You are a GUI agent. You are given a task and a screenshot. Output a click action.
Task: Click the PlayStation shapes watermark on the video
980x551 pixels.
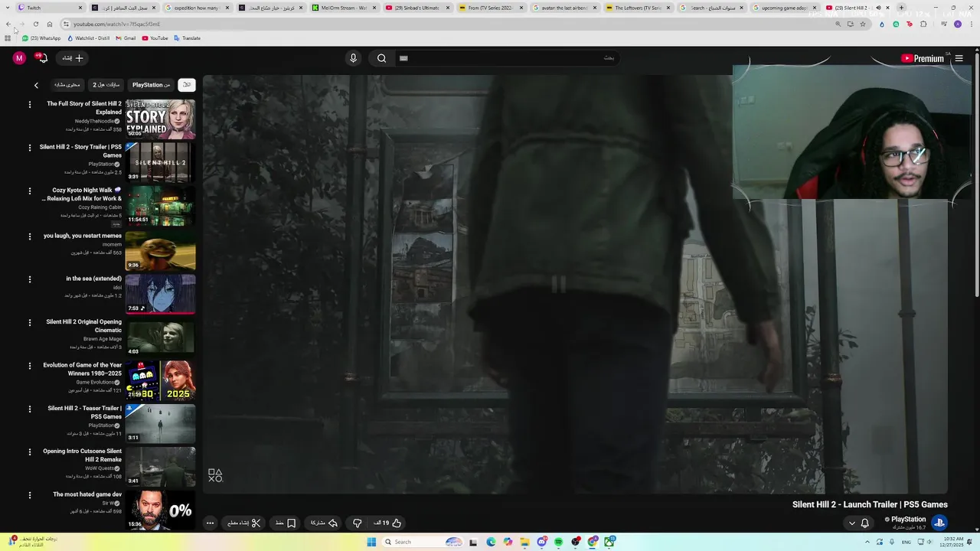pyautogui.click(x=215, y=475)
